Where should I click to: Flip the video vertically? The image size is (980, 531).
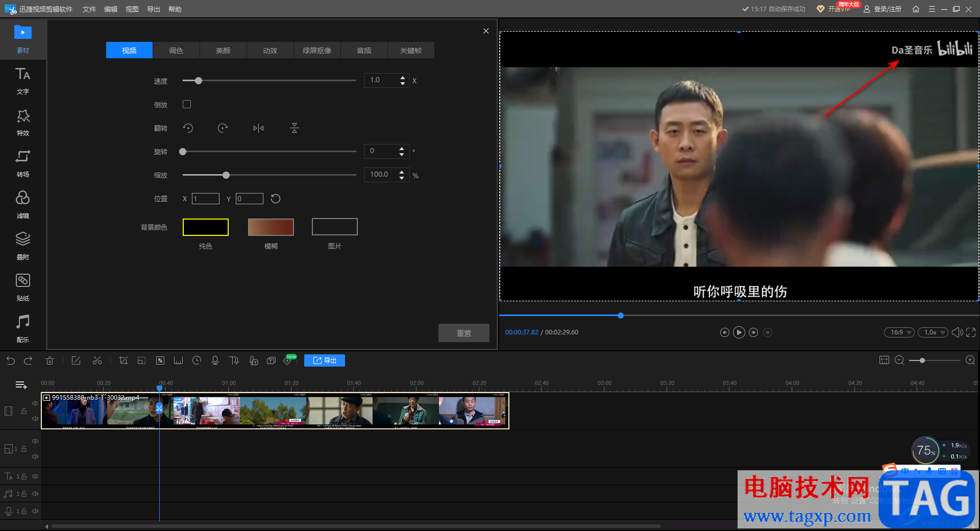pos(295,128)
